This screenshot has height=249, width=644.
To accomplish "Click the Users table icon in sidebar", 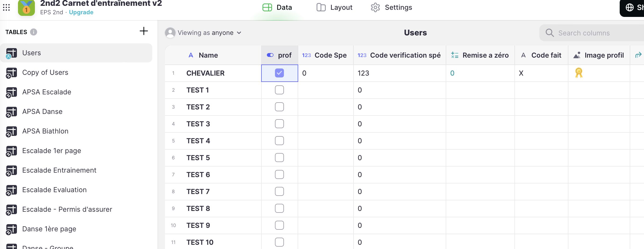I will [11, 53].
